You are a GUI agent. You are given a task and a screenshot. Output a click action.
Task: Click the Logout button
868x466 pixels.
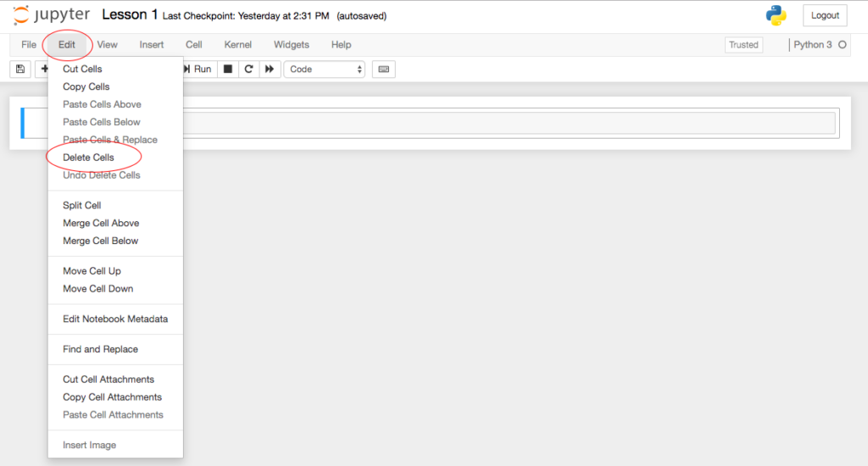coord(824,15)
